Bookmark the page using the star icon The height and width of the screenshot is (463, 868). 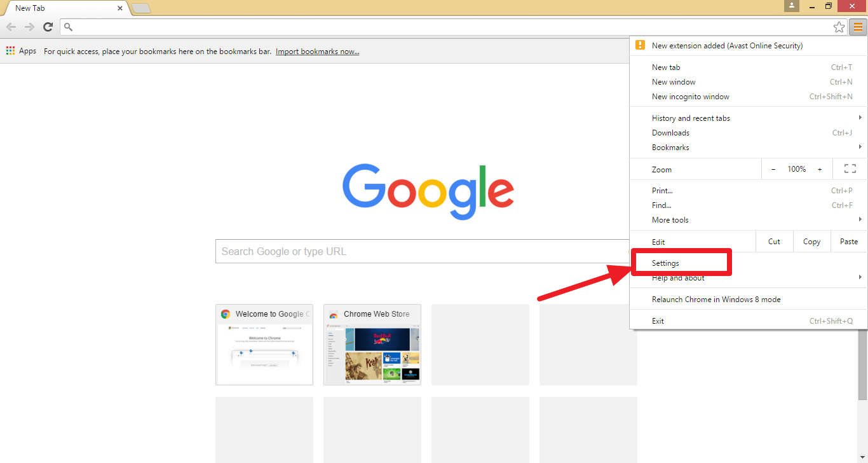point(839,27)
